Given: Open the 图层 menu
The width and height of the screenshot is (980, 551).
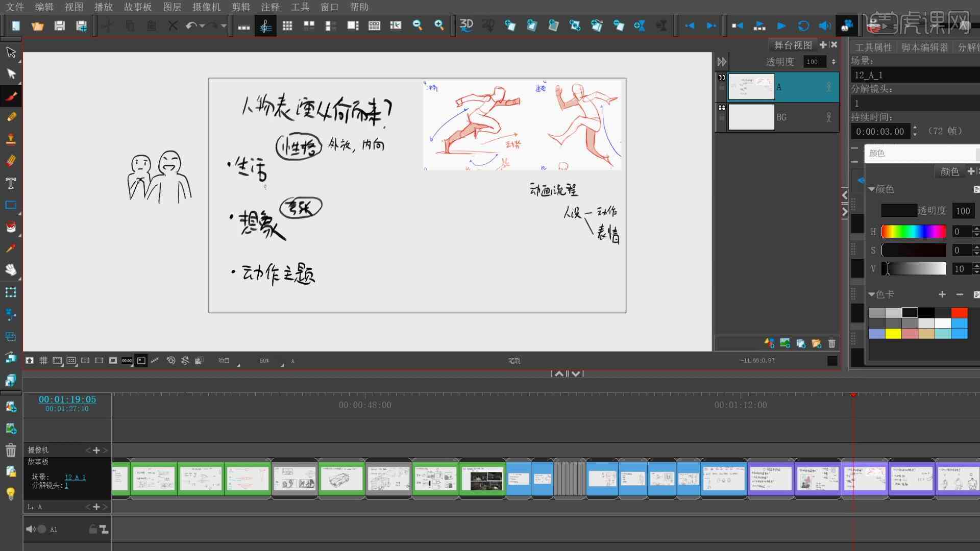Looking at the screenshot, I should click(172, 7).
